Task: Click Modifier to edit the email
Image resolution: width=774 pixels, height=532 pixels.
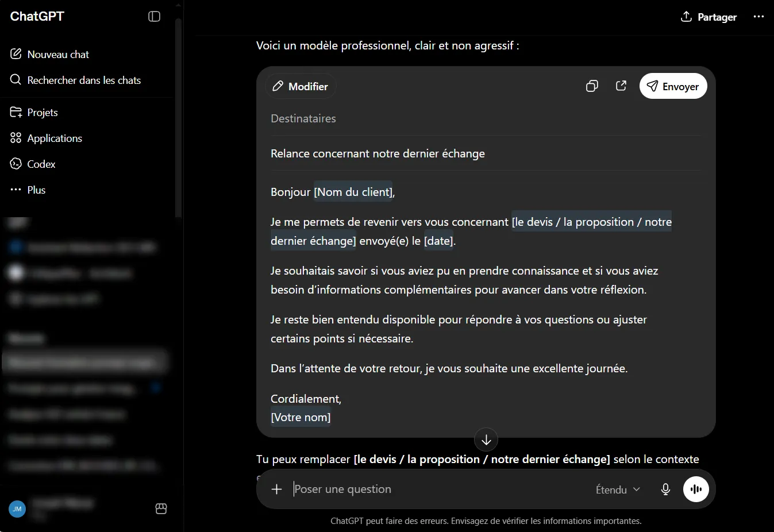Action: (x=300, y=86)
